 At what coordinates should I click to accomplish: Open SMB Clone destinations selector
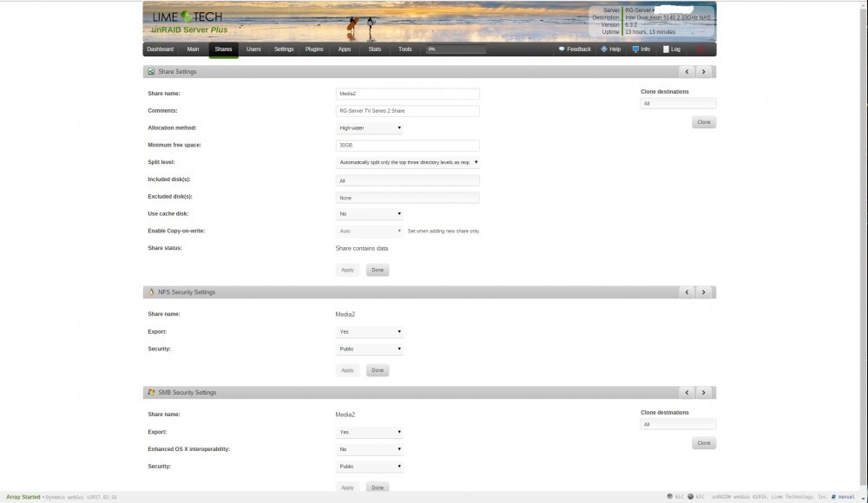click(x=678, y=424)
